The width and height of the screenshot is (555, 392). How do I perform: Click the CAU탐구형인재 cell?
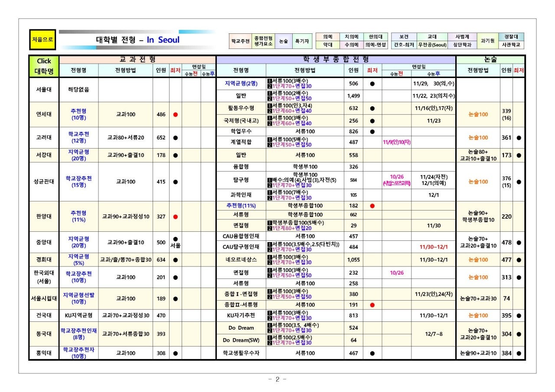click(x=241, y=247)
